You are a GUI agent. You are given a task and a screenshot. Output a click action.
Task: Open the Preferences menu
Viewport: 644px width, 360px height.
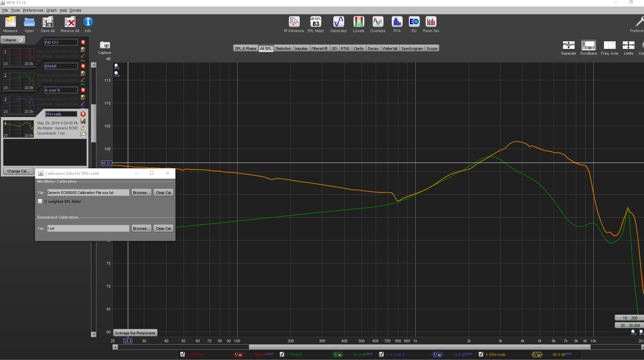33,10
